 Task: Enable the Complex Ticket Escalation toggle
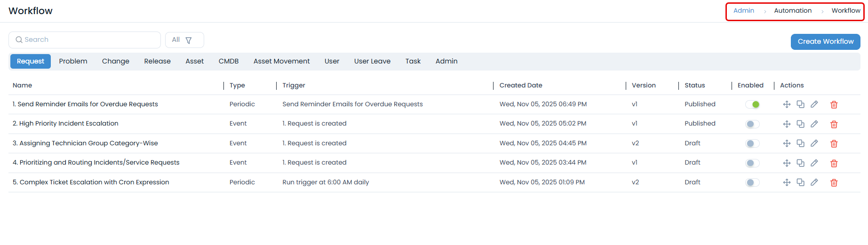click(752, 182)
